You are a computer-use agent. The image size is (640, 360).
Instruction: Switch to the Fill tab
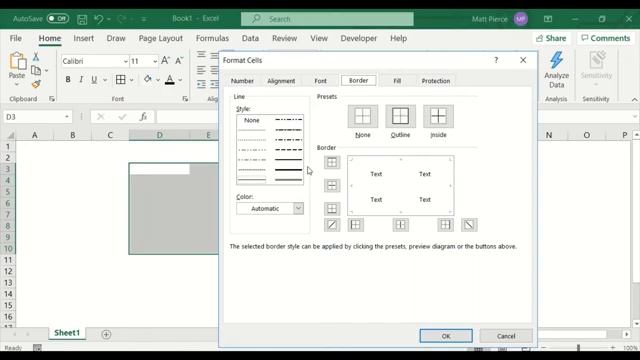click(x=397, y=81)
